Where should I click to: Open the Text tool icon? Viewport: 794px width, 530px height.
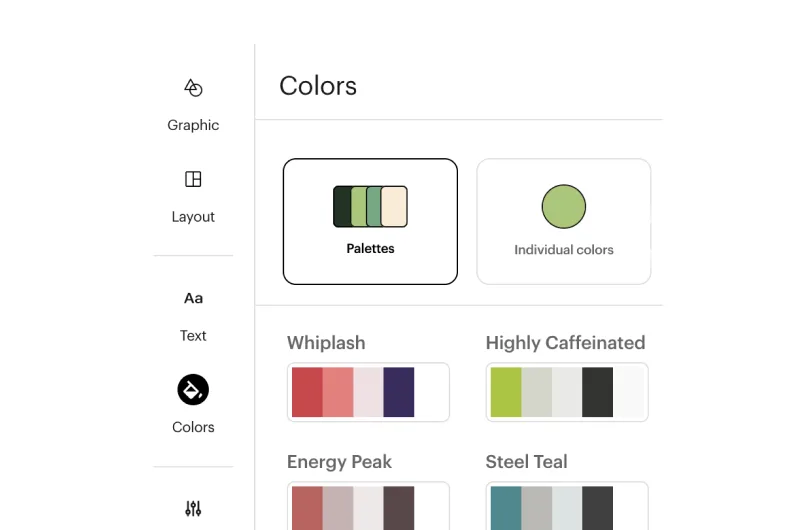(193, 298)
